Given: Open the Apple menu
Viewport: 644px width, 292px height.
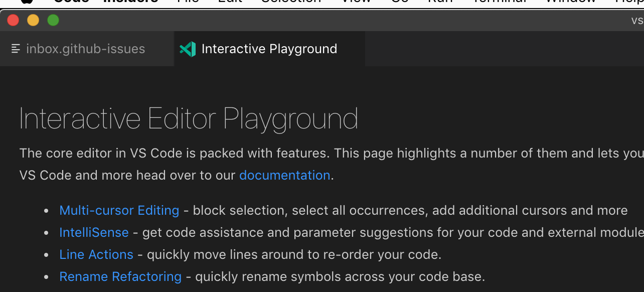Looking at the screenshot, I should (x=27, y=2).
